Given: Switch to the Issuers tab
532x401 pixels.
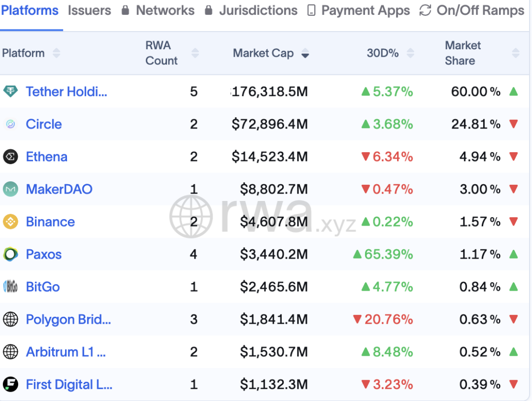Looking at the screenshot, I should [89, 10].
